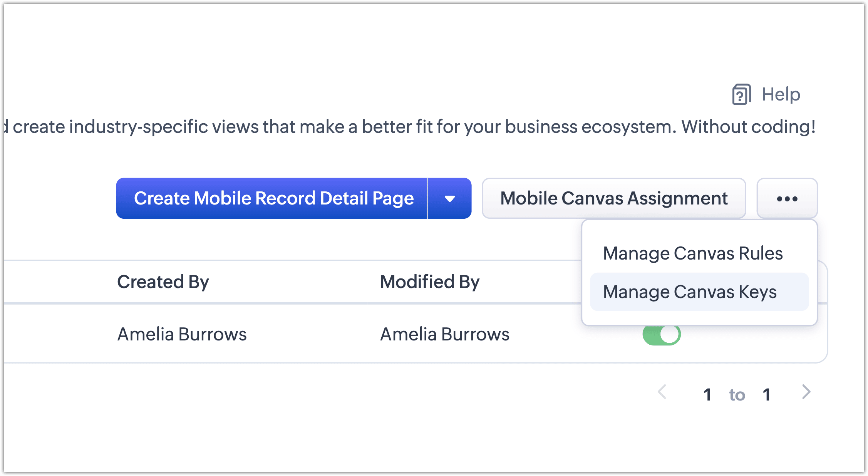
Task: Click the white knob of the toggle
Action: (x=670, y=335)
